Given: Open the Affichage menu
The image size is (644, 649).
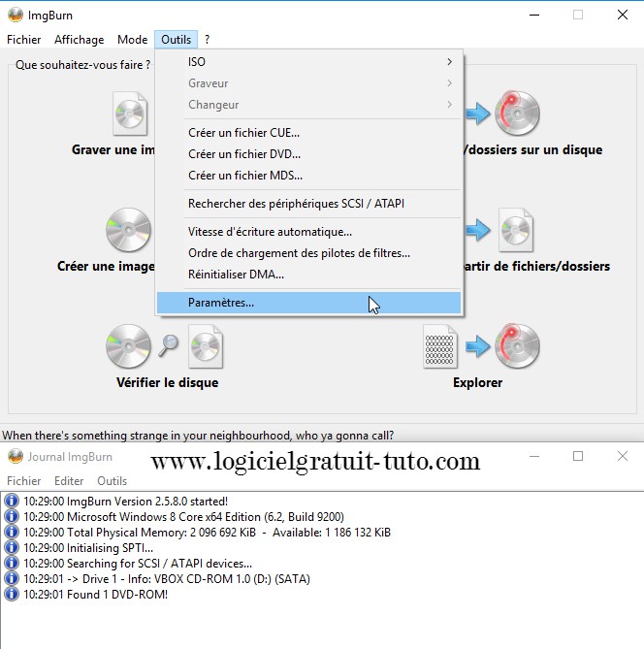Looking at the screenshot, I should point(80,40).
